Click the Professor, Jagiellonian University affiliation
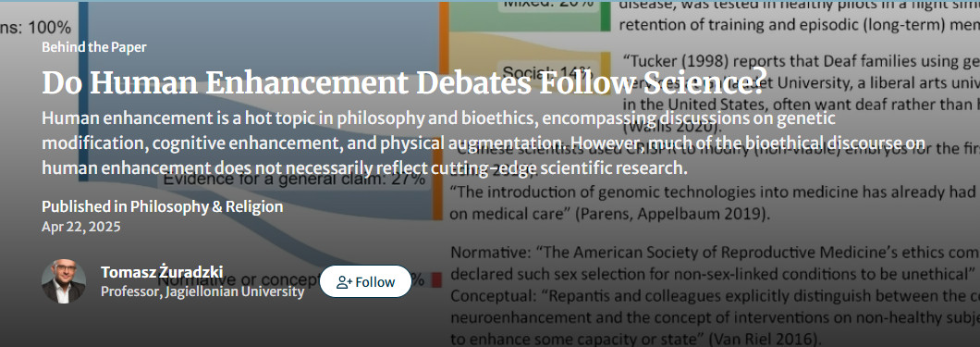 tap(202, 291)
